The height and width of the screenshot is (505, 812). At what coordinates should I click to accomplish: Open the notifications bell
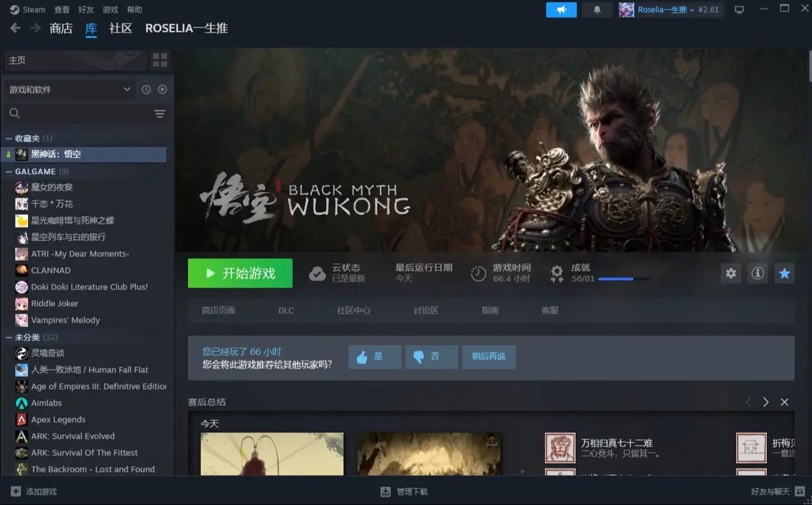(597, 10)
